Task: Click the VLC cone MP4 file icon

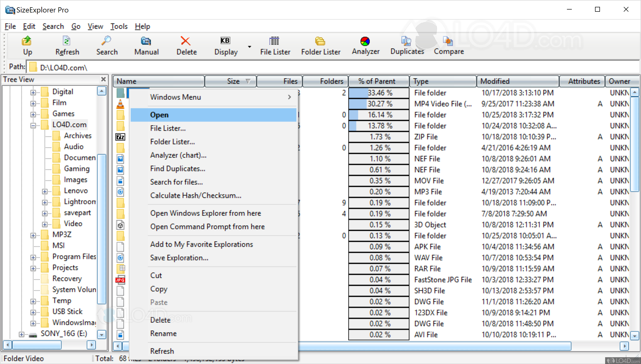Action: click(x=120, y=104)
